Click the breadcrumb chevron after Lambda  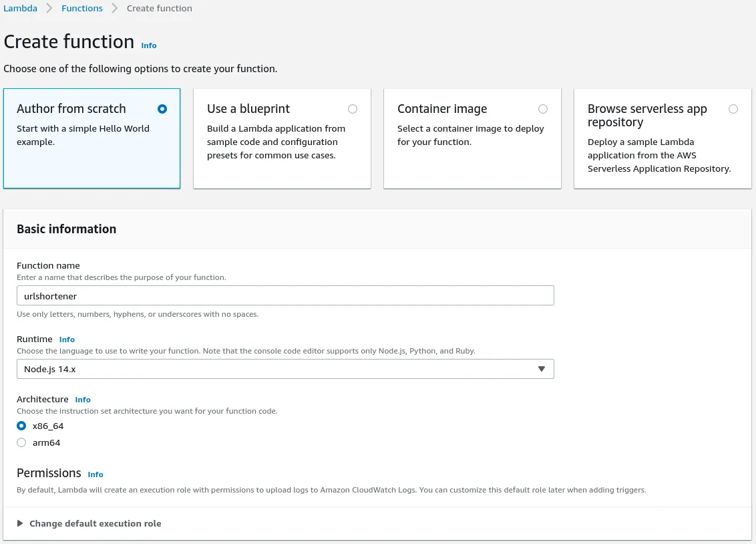[x=49, y=9]
